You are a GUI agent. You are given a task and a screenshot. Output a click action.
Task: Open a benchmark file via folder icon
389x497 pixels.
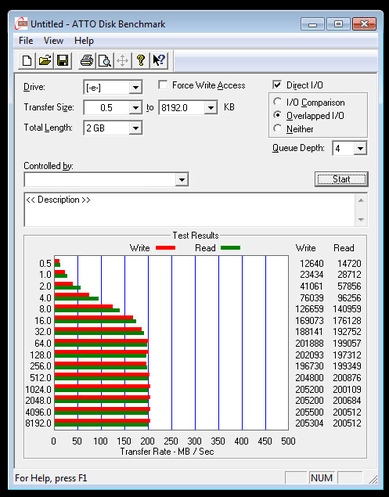click(45, 61)
